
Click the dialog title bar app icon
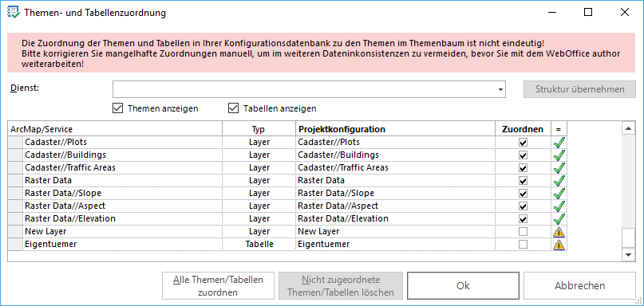[x=14, y=12]
